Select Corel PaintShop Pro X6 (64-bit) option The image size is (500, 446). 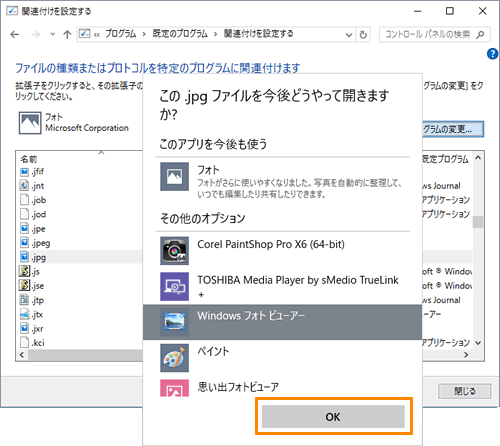[x=282, y=251]
